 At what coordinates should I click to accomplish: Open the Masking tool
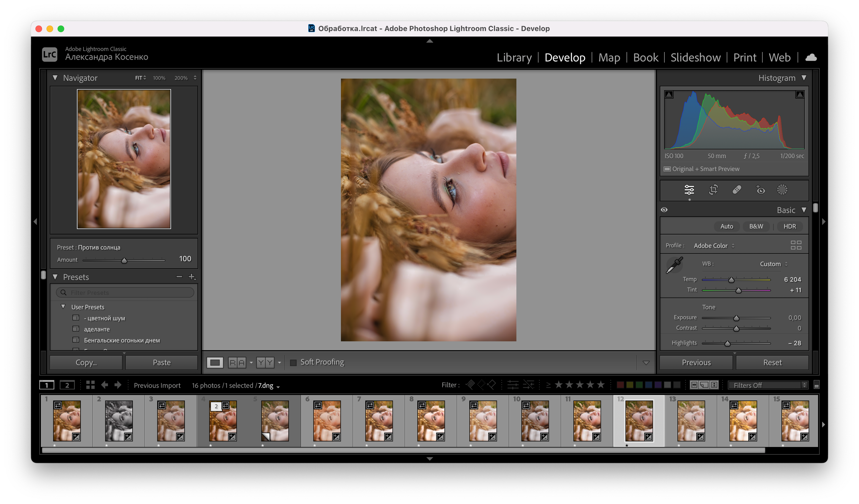pos(782,190)
